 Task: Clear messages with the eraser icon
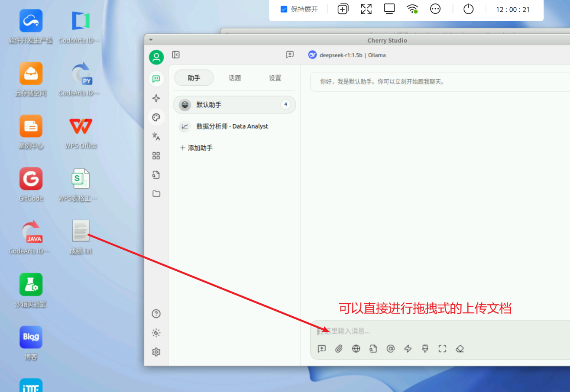tap(460, 349)
